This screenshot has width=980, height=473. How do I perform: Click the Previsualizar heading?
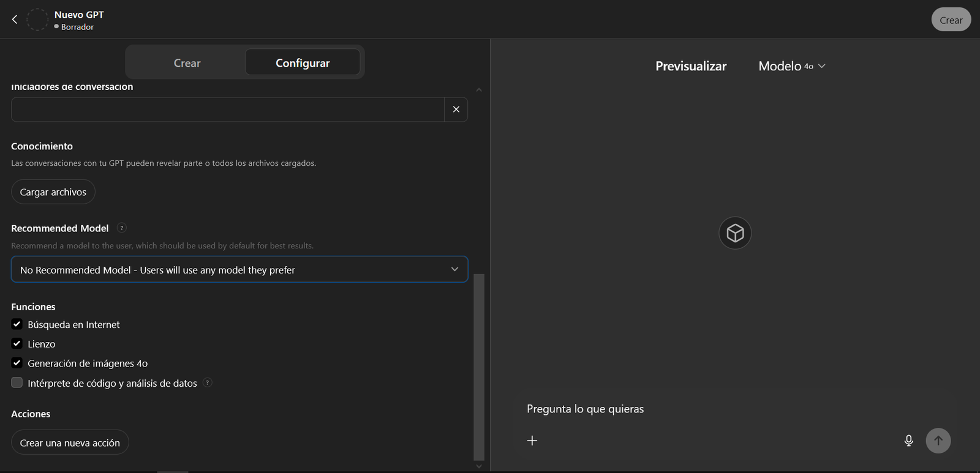[691, 66]
